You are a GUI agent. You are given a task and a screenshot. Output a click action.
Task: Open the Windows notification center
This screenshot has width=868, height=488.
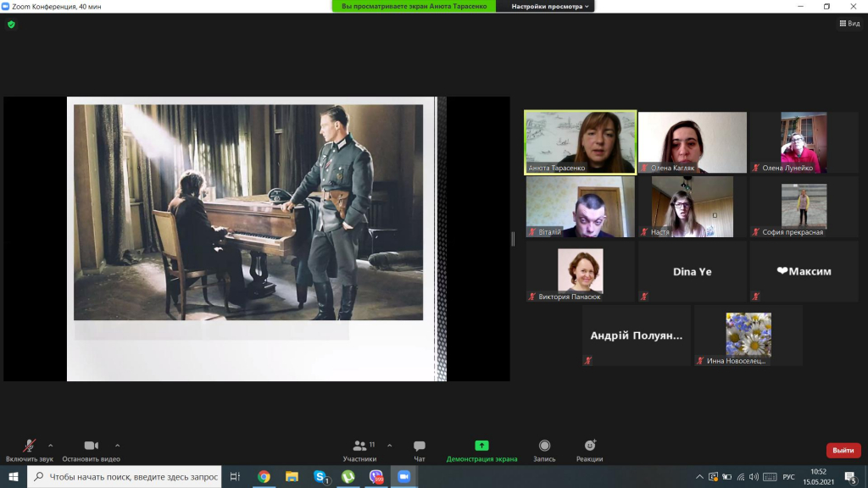click(851, 477)
